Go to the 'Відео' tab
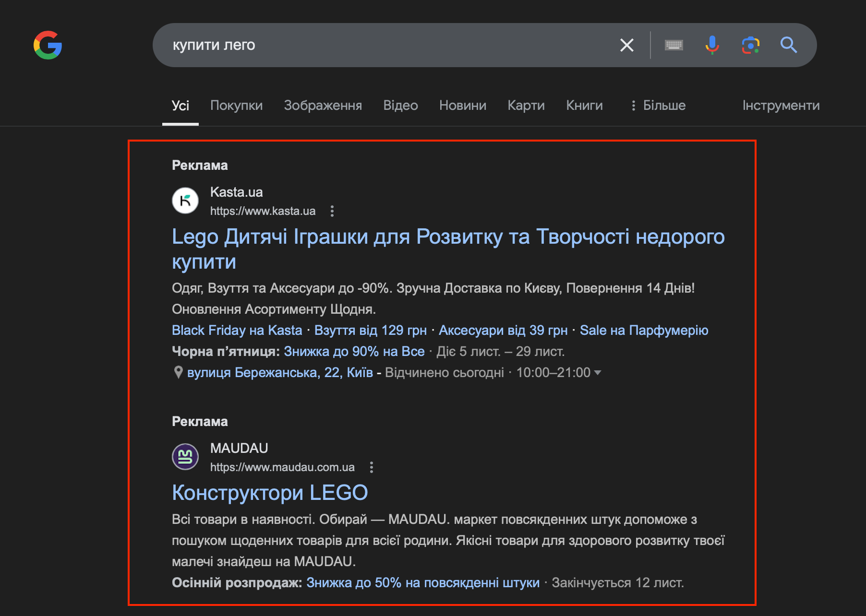The width and height of the screenshot is (866, 616). point(401,106)
